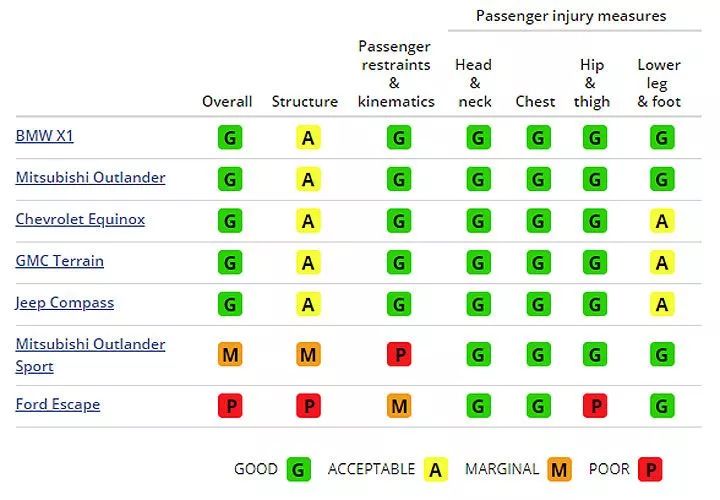Screen dimensions: 720x500
Task: Click the Jeep Compass link
Action: 64,303
